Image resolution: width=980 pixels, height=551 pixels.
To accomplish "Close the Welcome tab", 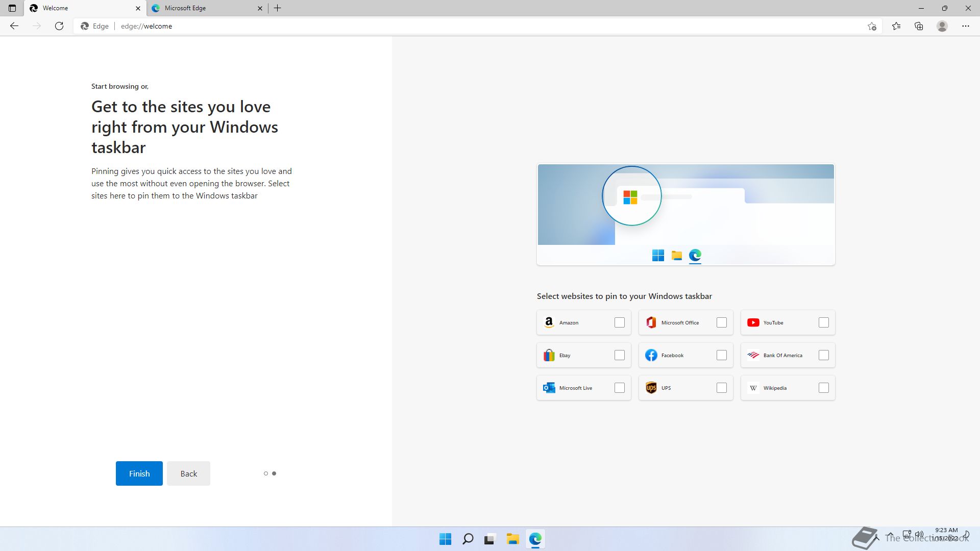I will click(x=138, y=8).
